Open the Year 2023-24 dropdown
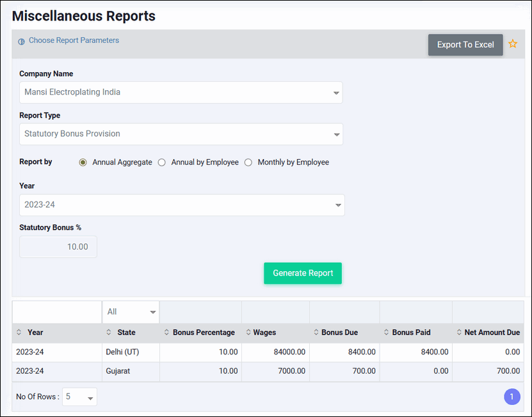The width and height of the screenshot is (532, 417). [181, 205]
